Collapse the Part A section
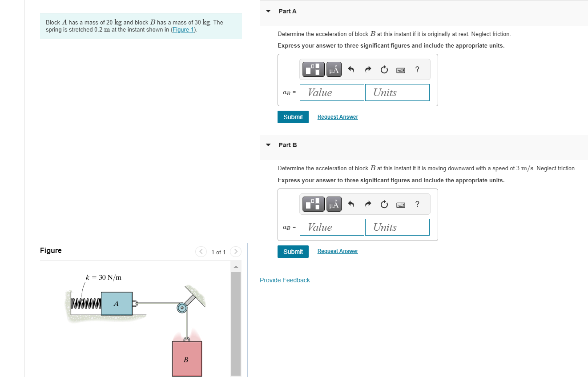The width and height of the screenshot is (588, 377). click(268, 11)
